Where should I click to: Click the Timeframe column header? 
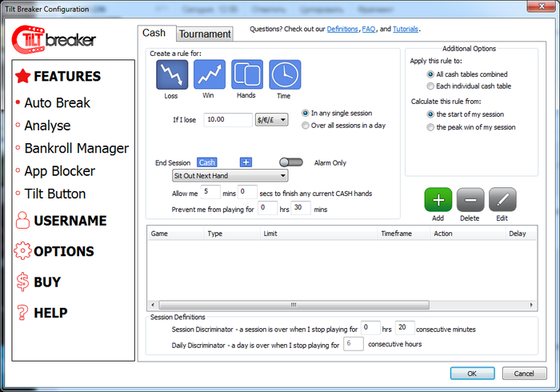tap(403, 234)
